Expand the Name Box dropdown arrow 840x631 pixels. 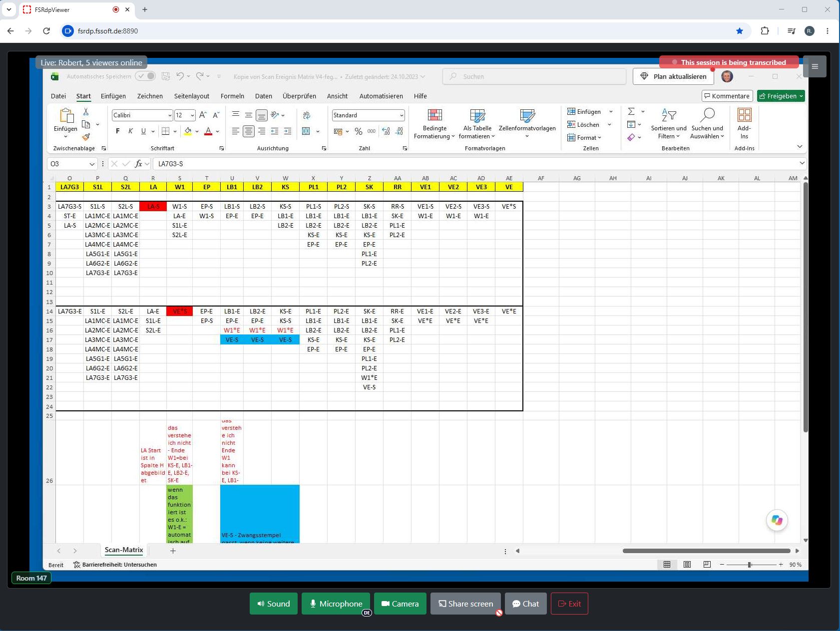coord(92,164)
